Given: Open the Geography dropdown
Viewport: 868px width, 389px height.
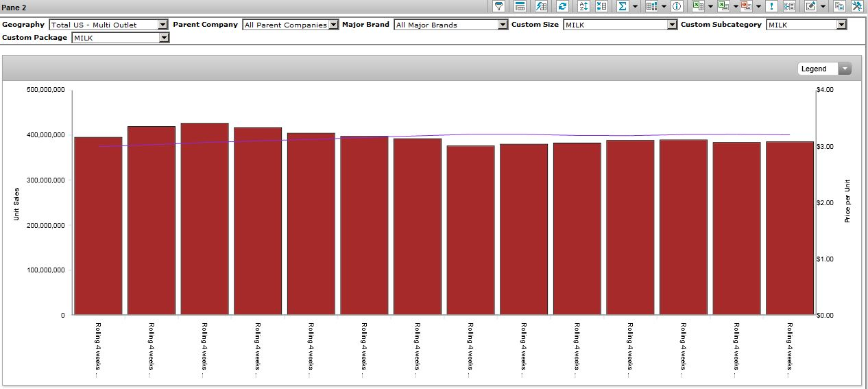Looking at the screenshot, I should coord(162,25).
